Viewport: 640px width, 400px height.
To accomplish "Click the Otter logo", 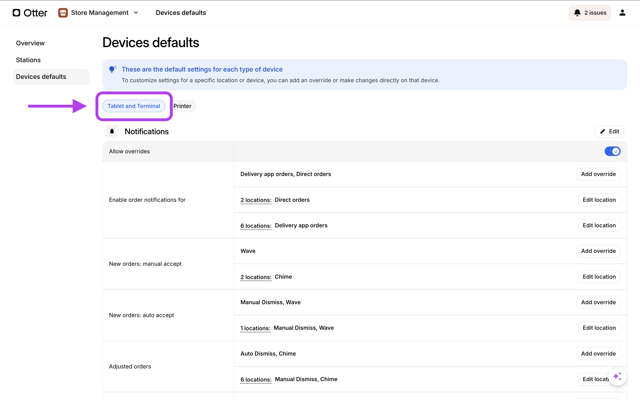I will coord(30,13).
